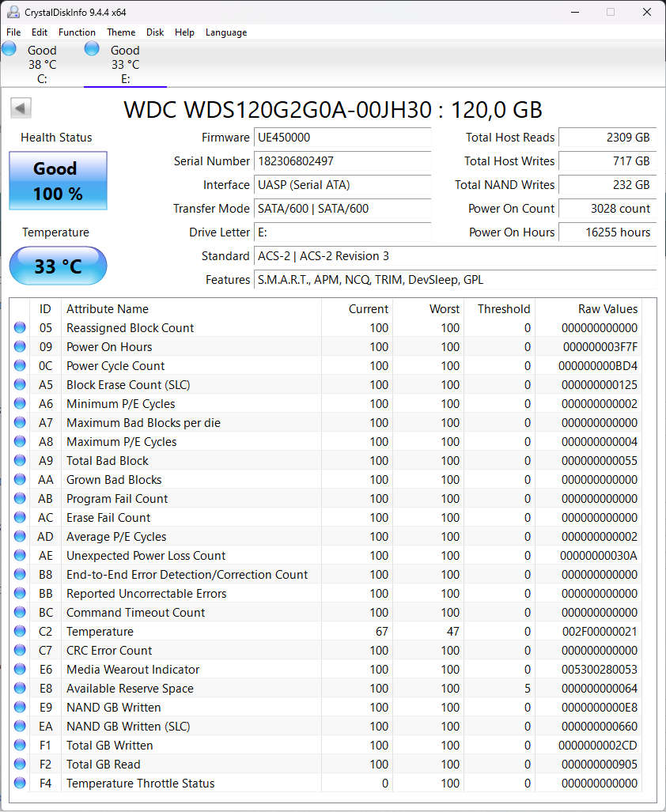Viewport: 666px width, 812px height.
Task: Click the status dot next to CRC Error Count
Action: (x=19, y=651)
